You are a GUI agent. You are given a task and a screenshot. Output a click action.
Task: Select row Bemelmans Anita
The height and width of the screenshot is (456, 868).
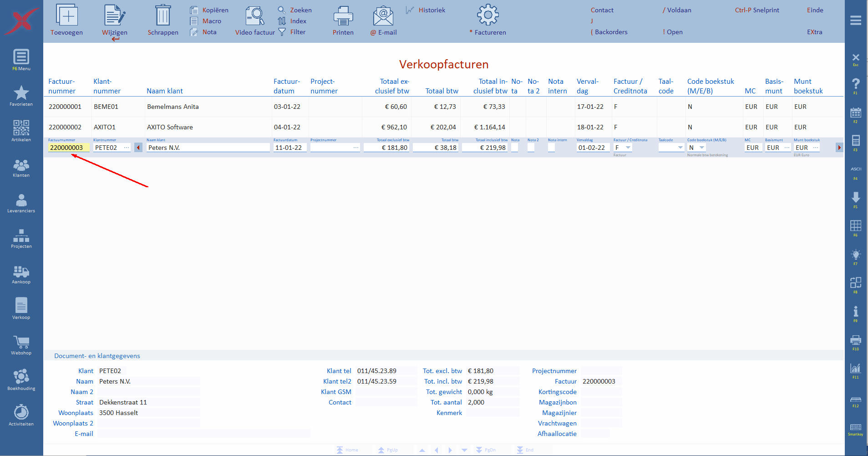pyautogui.click(x=444, y=107)
